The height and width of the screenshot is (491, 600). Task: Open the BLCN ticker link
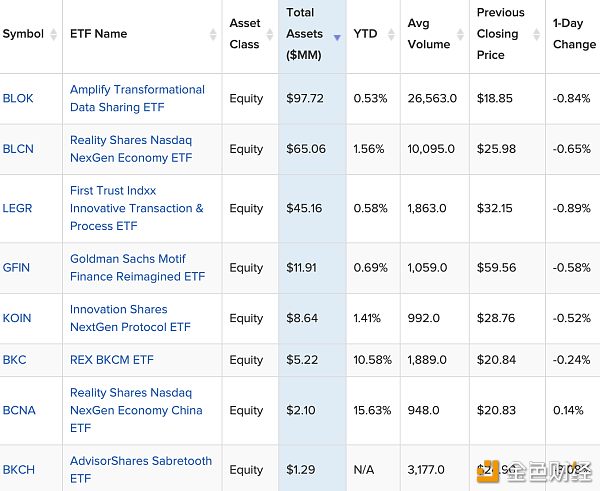click(x=18, y=150)
